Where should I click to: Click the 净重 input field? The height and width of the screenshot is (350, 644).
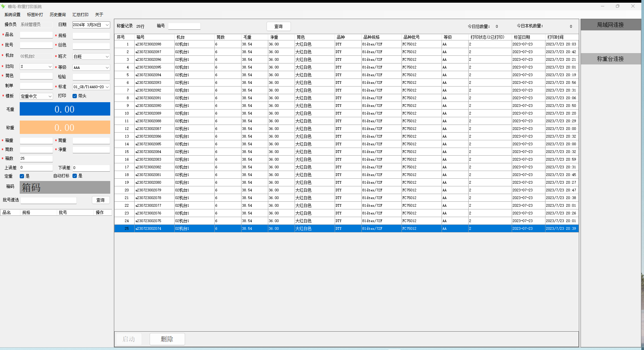point(91,150)
